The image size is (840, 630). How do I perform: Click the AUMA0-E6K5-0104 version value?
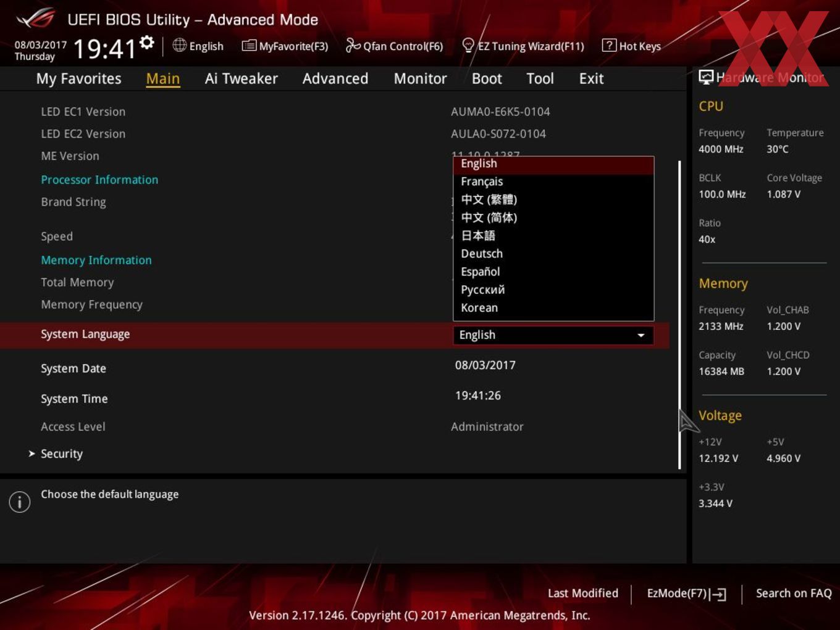pyautogui.click(x=500, y=111)
